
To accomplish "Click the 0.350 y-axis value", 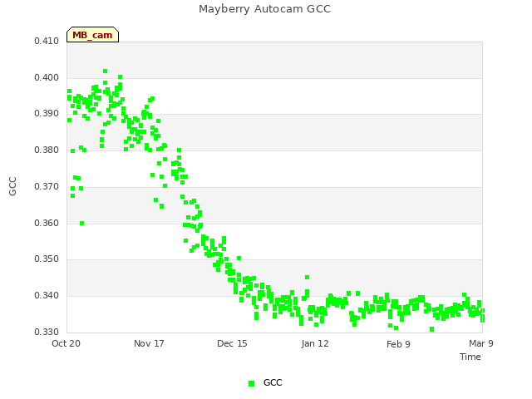I will (x=47, y=259).
